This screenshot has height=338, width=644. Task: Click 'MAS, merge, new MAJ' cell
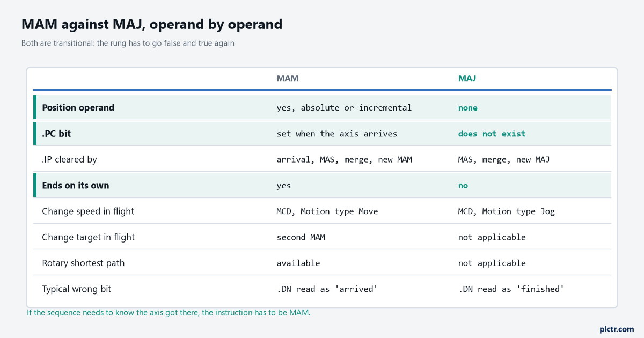(x=504, y=159)
